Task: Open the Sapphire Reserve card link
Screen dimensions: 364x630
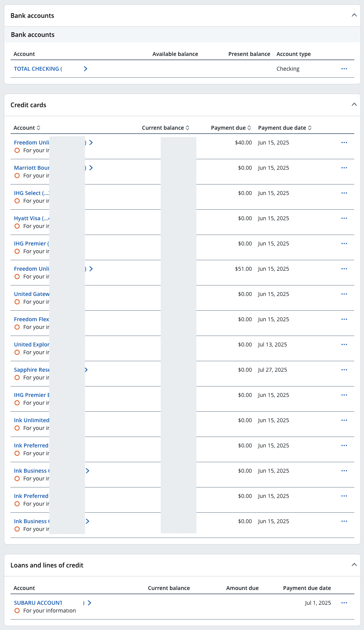Action: 32,370
